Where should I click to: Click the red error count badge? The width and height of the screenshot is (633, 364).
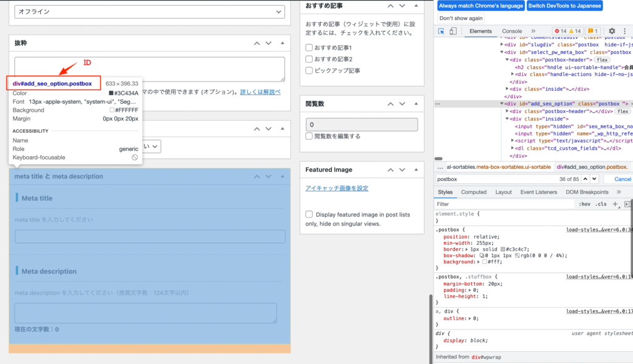[561, 31]
